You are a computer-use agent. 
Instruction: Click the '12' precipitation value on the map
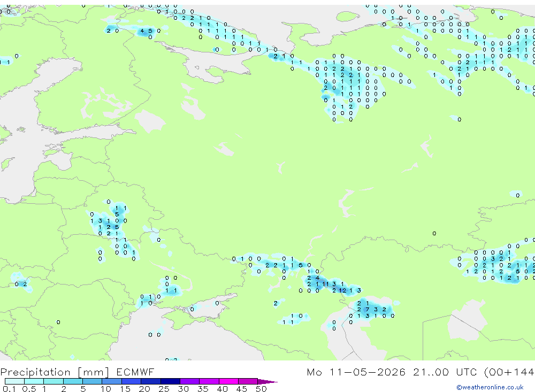(342, 291)
